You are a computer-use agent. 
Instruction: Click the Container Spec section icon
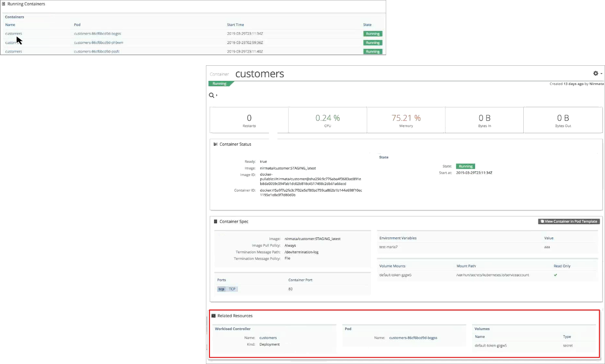tap(216, 221)
